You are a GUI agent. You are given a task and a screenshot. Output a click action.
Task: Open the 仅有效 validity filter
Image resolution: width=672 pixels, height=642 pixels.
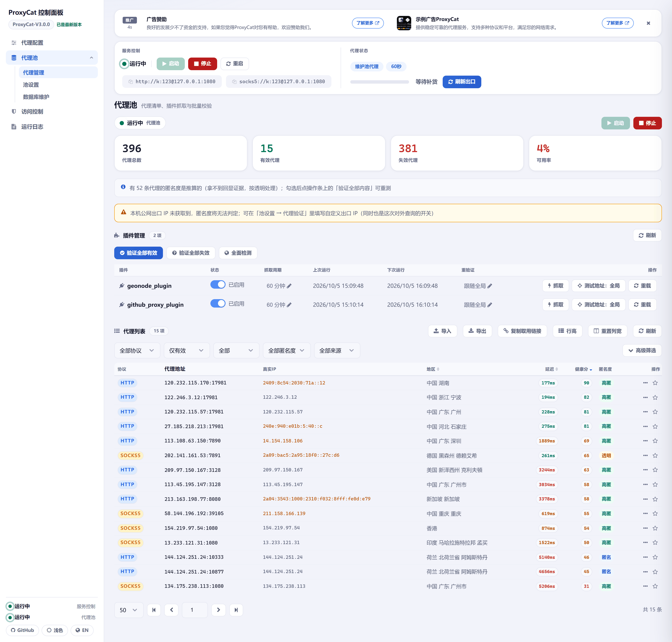pos(186,350)
